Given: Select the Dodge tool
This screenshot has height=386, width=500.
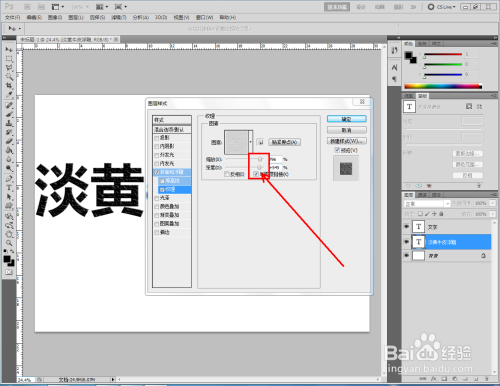Looking at the screenshot, I should (9, 168).
